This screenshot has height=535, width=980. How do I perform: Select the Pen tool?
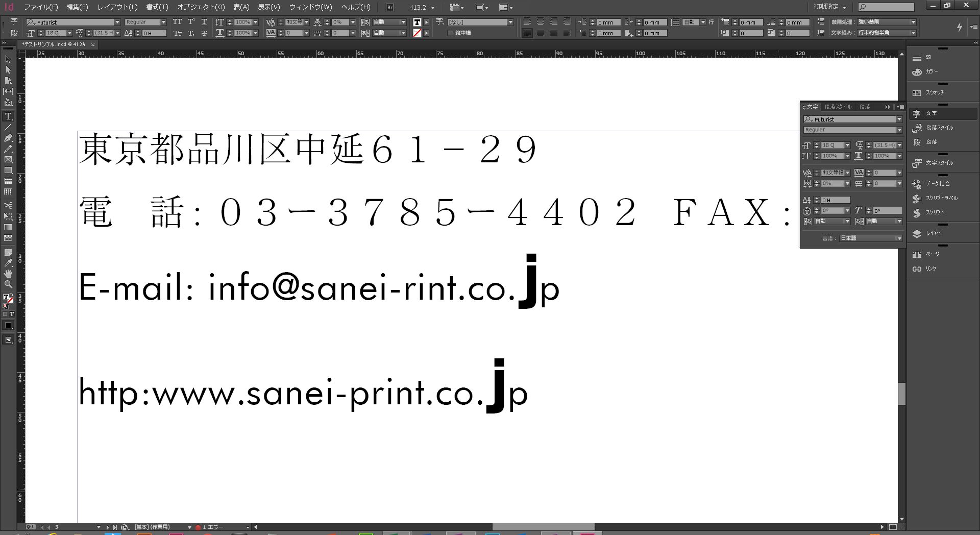coord(8,138)
